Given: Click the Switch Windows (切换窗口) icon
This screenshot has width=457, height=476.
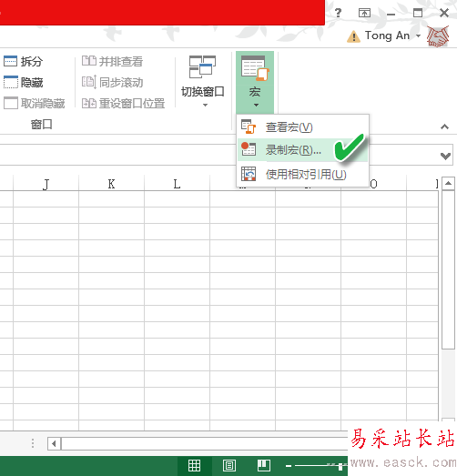Looking at the screenshot, I should 202,66.
